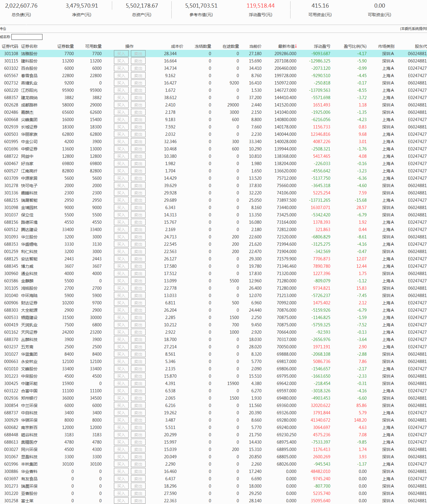Image resolution: width=427 pixels, height=504 pixels.
Task: Click 卖出 for 安达智能
Action: 138,259
